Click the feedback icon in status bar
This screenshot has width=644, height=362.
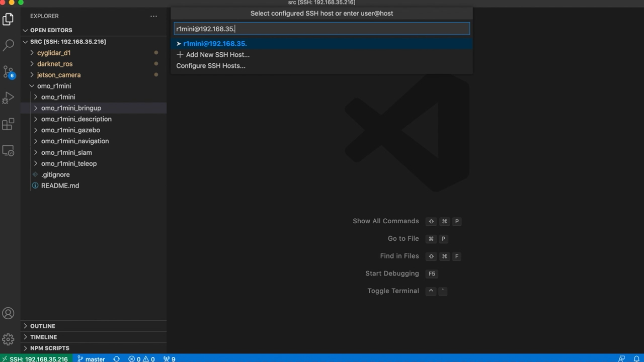622,358
